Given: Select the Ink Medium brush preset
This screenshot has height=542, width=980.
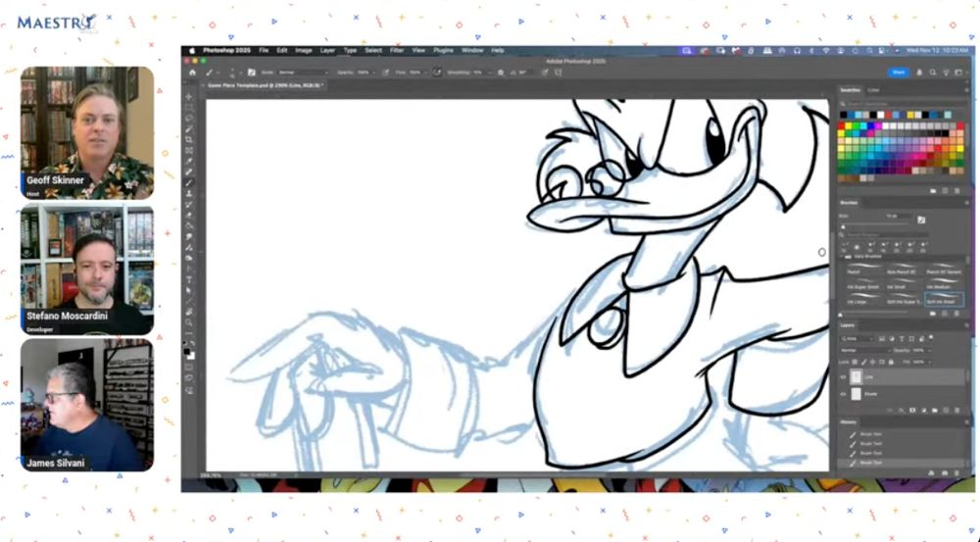Looking at the screenshot, I should click(x=943, y=284).
